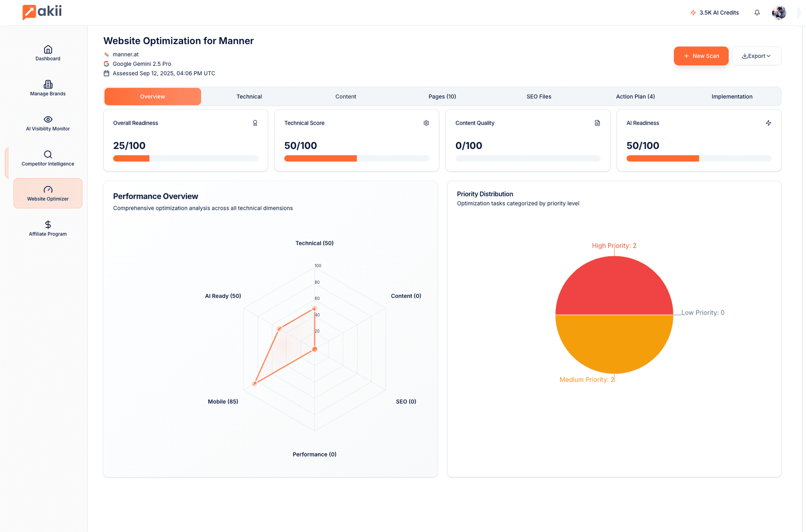Click the akii logo
This screenshot has width=806, height=532.
click(x=42, y=12)
